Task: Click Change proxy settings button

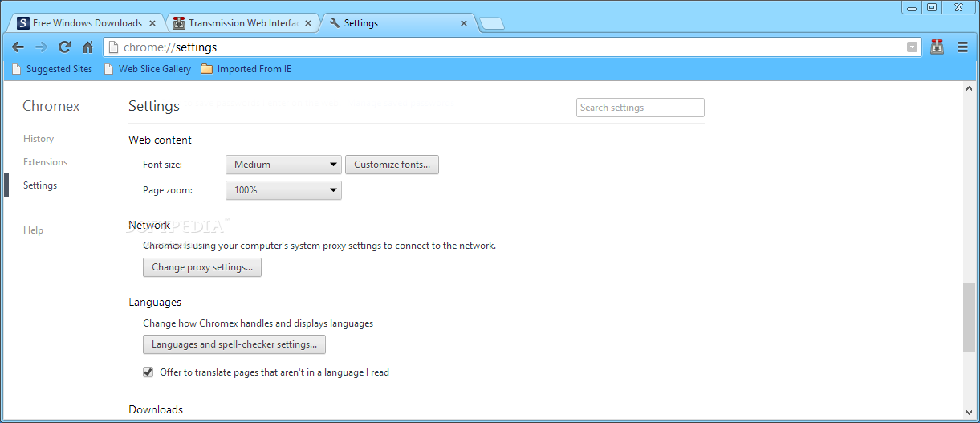Action: point(202,267)
